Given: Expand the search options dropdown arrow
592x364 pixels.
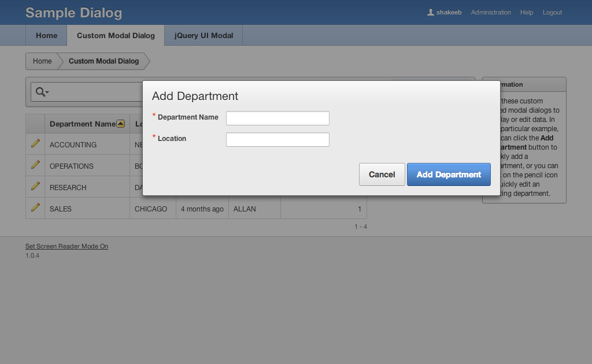Looking at the screenshot, I should coord(47,92).
